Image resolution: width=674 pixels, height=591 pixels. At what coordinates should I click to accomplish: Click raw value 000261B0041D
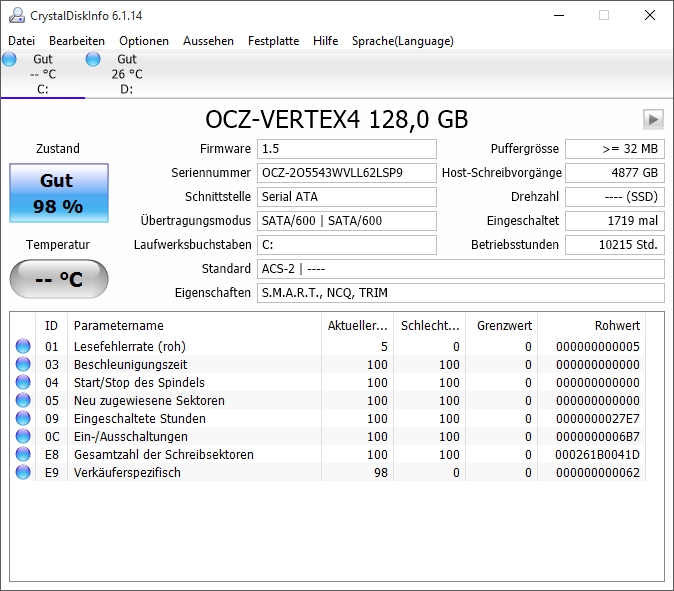pyautogui.click(x=597, y=455)
